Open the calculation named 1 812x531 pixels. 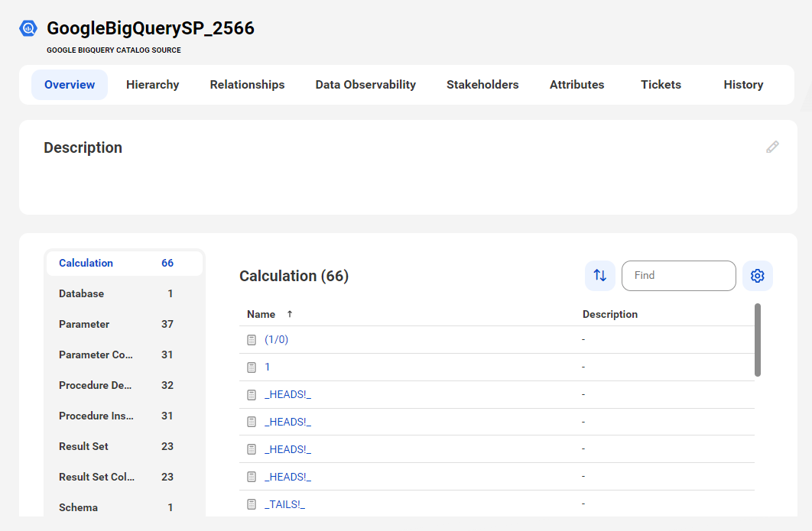[x=267, y=367]
